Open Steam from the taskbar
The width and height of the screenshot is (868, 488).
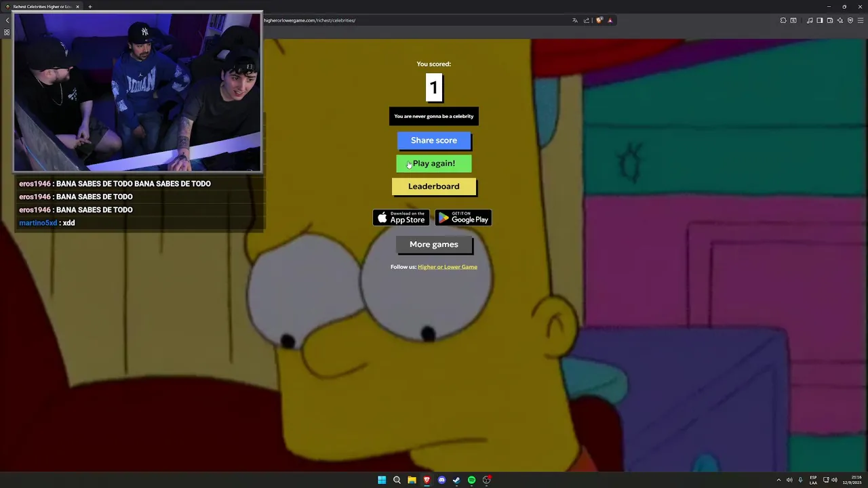(x=456, y=480)
